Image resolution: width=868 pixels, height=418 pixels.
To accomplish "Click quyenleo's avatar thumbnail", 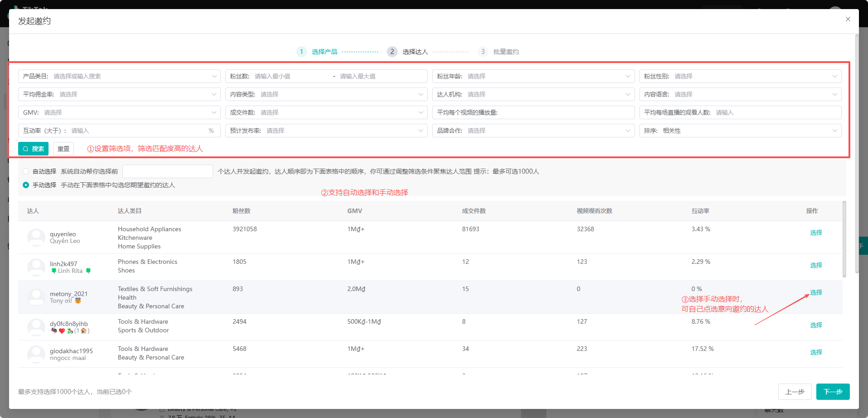I will point(36,237).
